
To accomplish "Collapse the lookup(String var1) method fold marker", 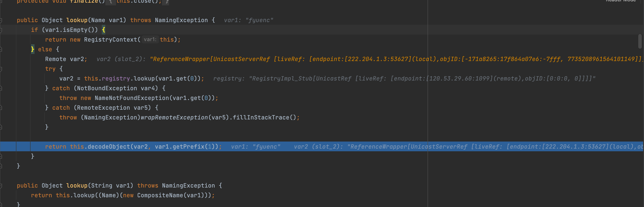I will [1, 186].
